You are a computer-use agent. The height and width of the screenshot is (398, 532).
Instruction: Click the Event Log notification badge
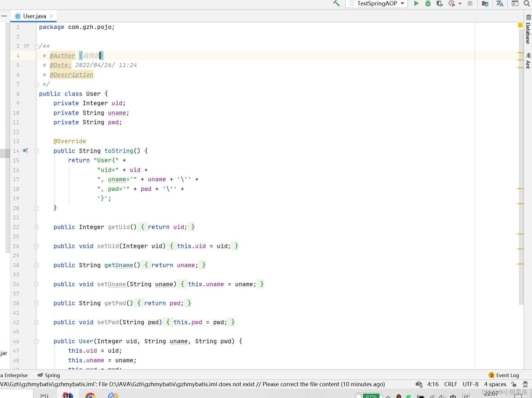pos(491,375)
